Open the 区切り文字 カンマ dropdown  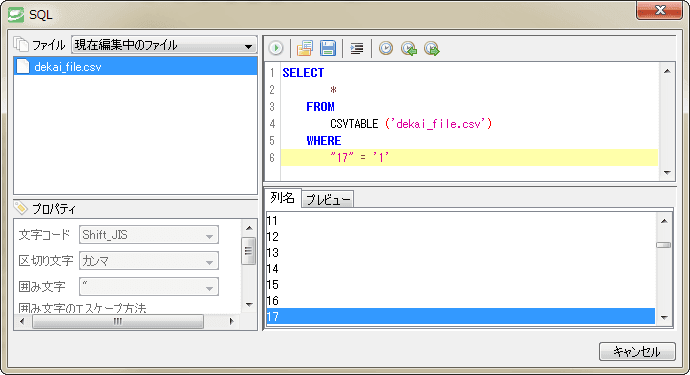click(x=149, y=261)
